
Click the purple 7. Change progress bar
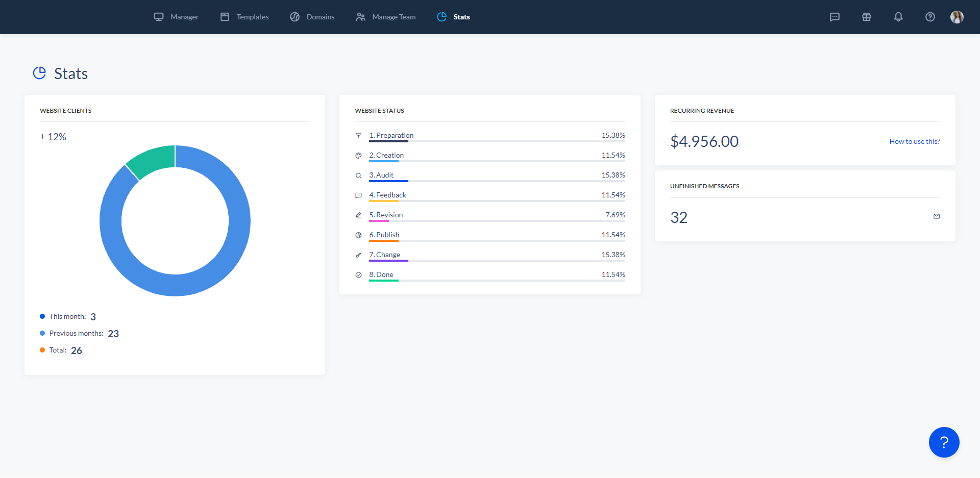point(388,261)
